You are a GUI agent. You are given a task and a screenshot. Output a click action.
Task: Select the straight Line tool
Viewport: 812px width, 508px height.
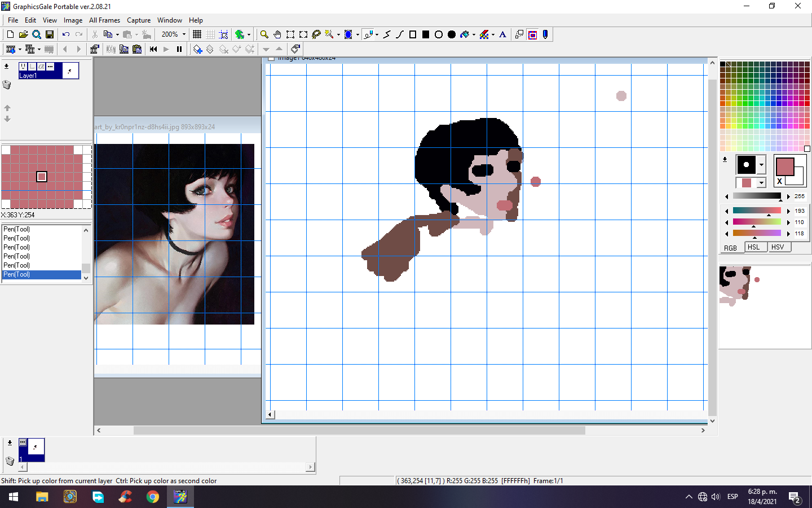pos(387,34)
